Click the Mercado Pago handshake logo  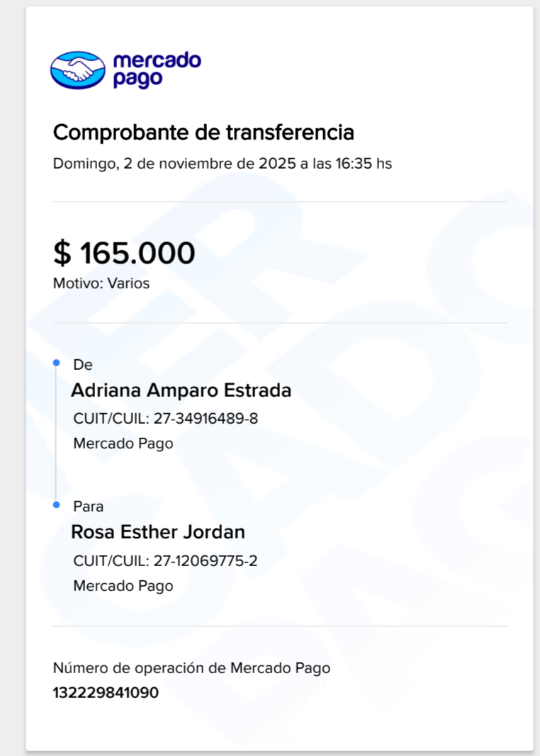click(x=78, y=69)
